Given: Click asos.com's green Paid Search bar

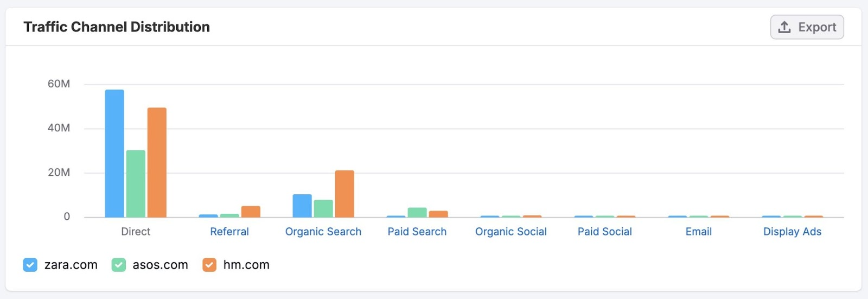Looking at the screenshot, I should pos(417,213).
